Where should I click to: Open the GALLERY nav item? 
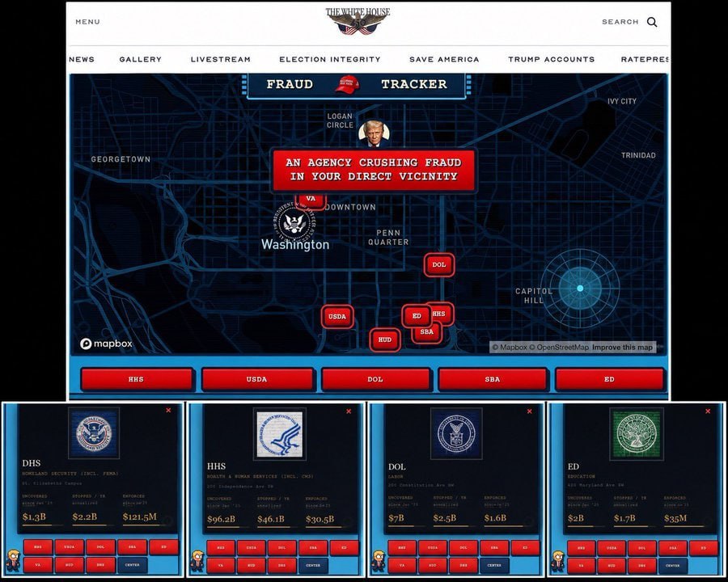tap(140, 59)
